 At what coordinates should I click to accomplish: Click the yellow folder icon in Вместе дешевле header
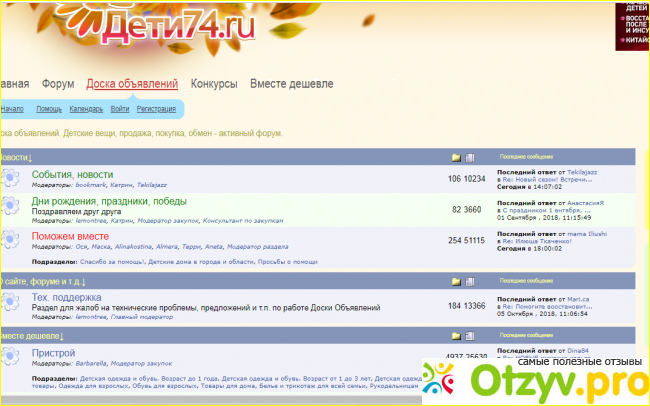(x=456, y=335)
